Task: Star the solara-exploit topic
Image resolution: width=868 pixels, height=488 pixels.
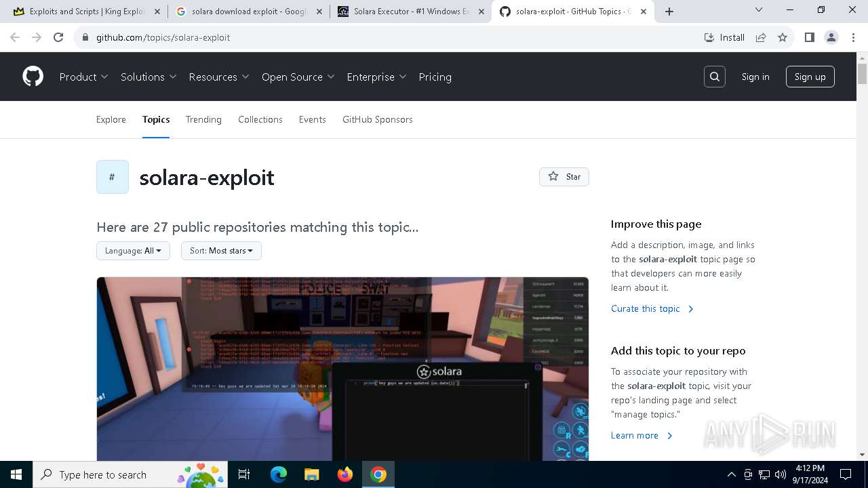Action: tap(564, 176)
